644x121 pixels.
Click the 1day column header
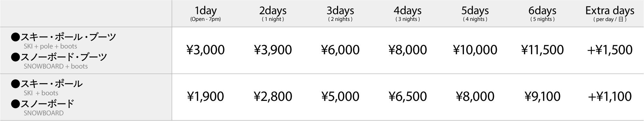coord(205,14)
